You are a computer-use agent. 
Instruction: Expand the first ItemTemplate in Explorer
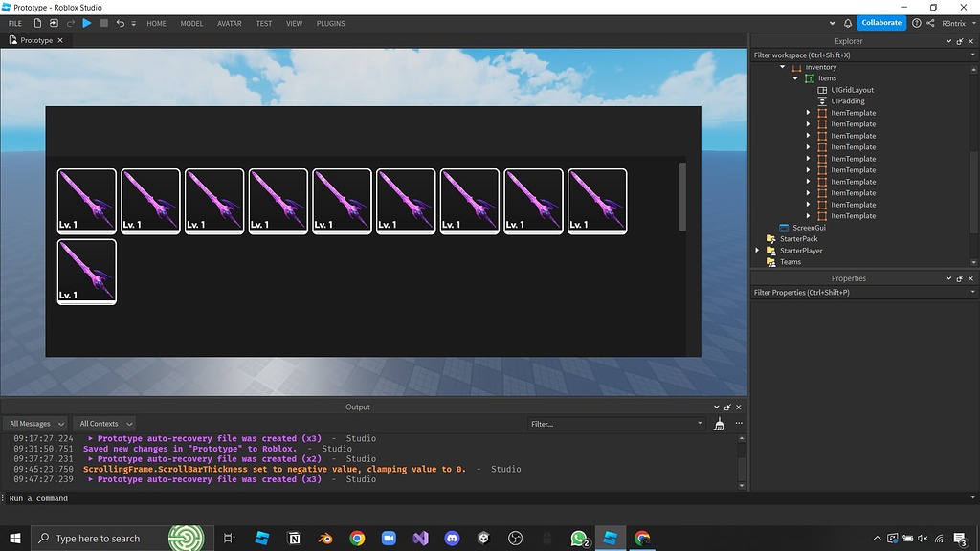coord(808,112)
